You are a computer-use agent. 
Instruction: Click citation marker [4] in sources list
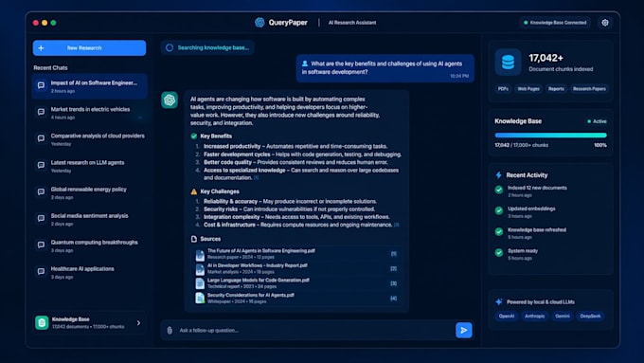point(393,299)
